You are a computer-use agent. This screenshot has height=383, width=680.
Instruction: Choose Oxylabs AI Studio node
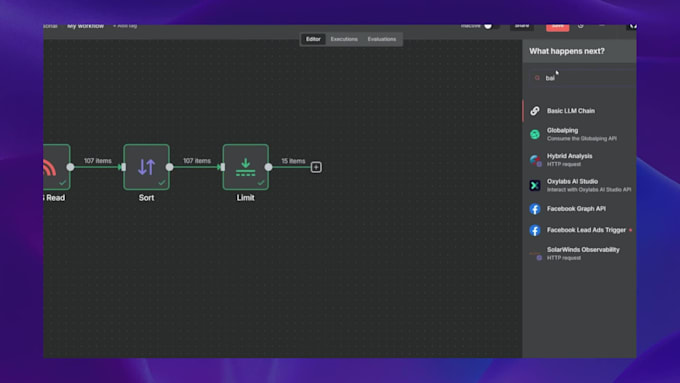pos(579,186)
